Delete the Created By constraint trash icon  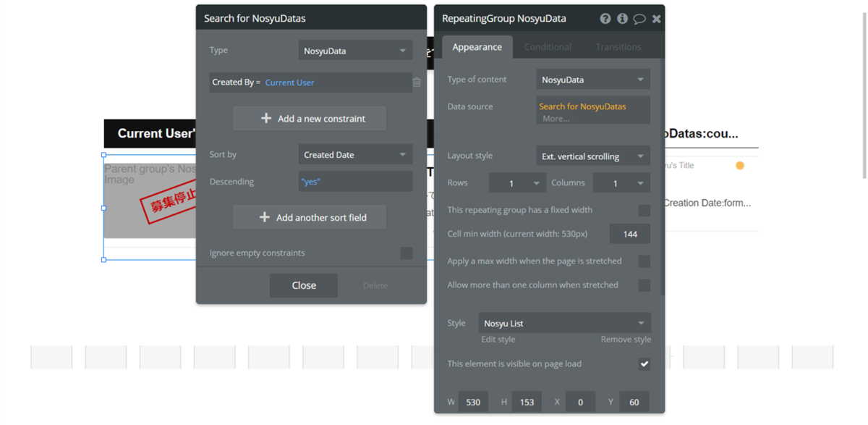tap(417, 83)
